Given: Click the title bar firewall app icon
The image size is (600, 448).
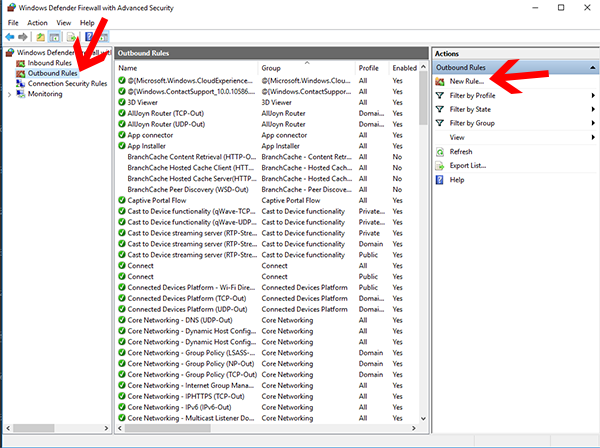Looking at the screenshot, I should pos(11,8).
